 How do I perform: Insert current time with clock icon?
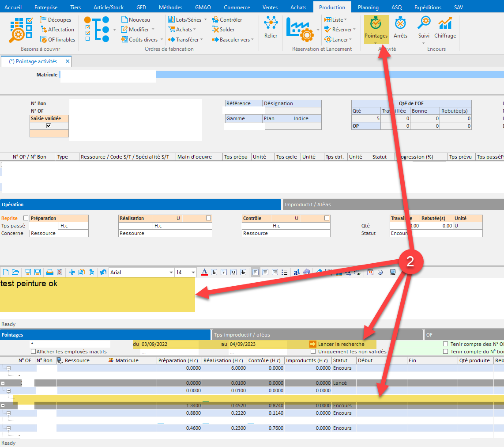[380, 273]
